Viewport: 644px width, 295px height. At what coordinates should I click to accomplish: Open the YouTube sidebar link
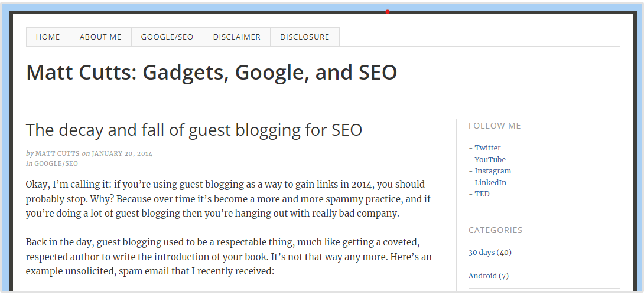(490, 159)
